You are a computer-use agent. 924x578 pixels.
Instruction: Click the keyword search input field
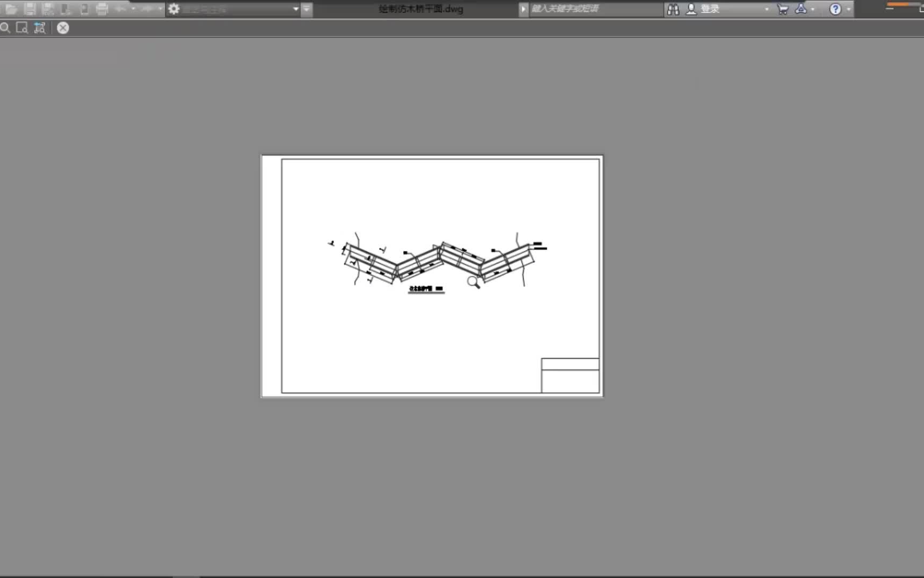pyautogui.click(x=596, y=9)
